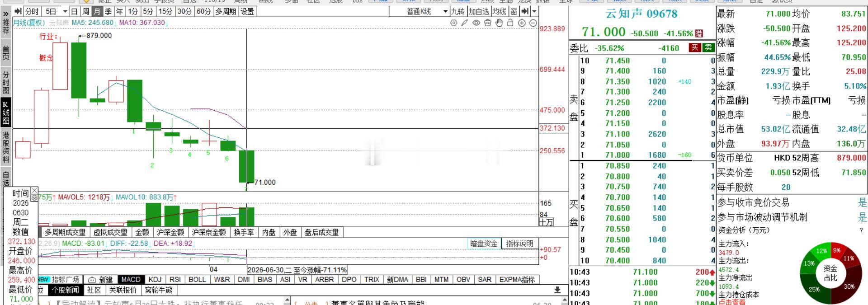
Task: Open the 社区 tab
Action: click(x=94, y=290)
